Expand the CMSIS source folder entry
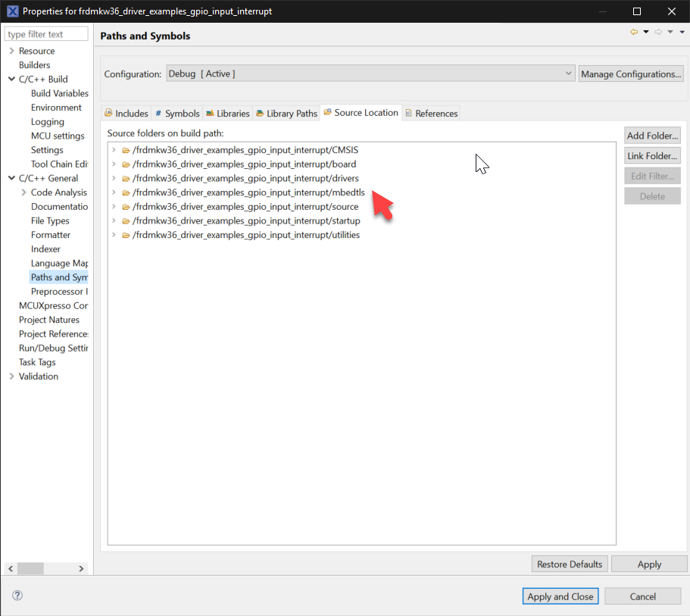Viewport: 690px width, 616px height. [114, 150]
